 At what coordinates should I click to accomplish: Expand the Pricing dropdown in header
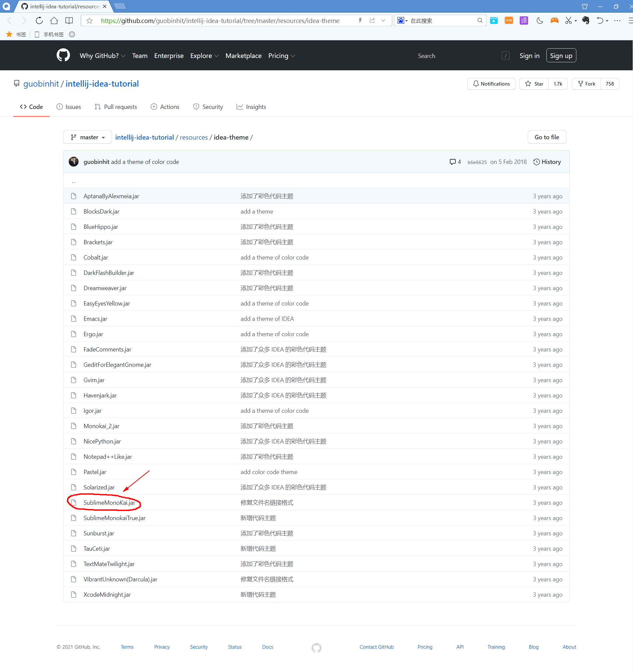282,56
